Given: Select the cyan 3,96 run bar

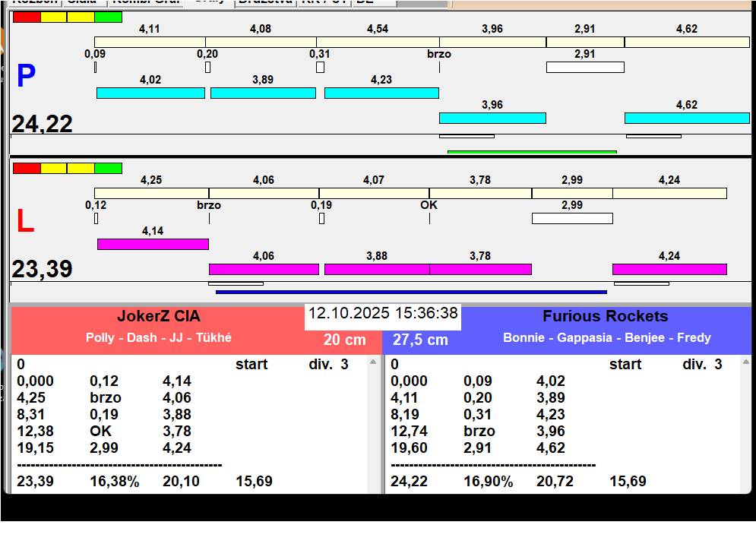Looking at the screenshot, I should tap(492, 119).
